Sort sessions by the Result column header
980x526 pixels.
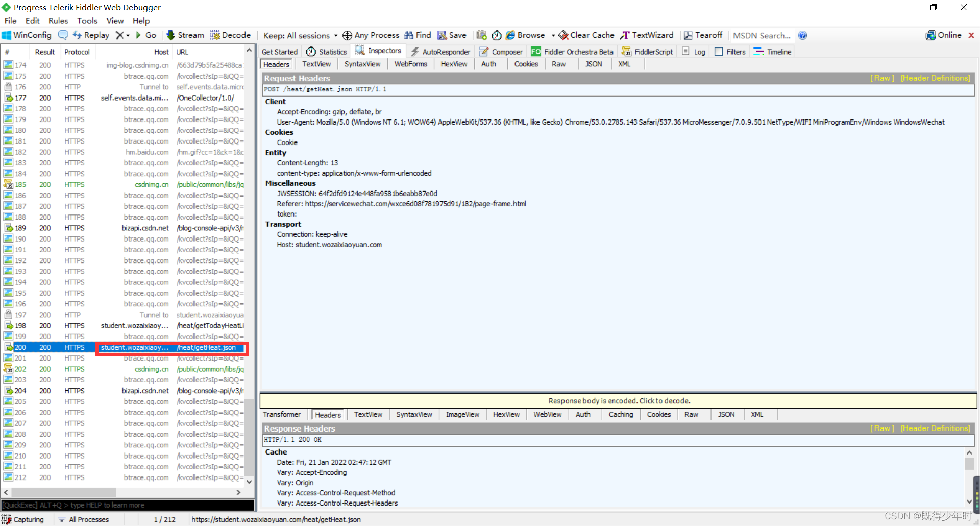point(45,52)
